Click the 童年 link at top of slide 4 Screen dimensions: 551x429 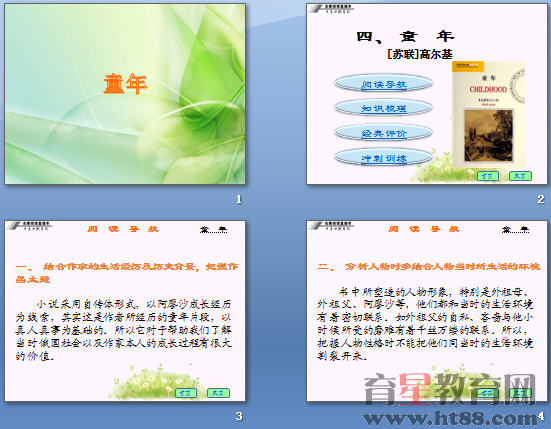pos(515,230)
